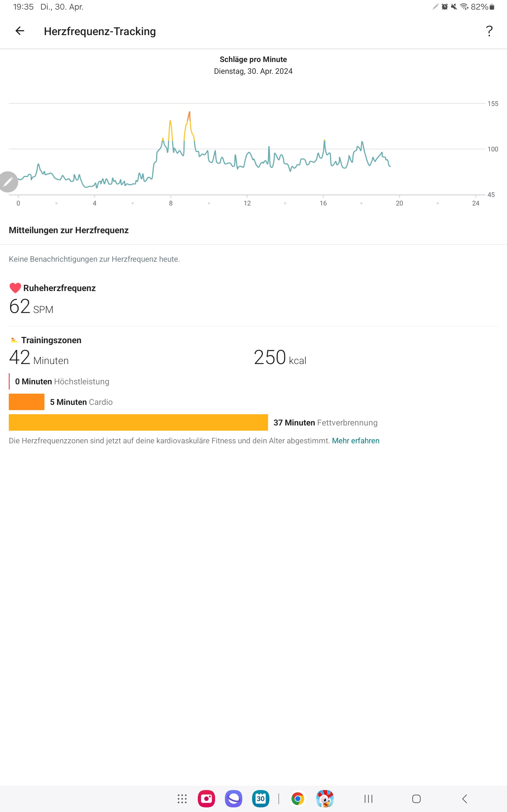The height and width of the screenshot is (812, 507).
Task: Tap the Trainingszonen bars icon
Action: pyautogui.click(x=14, y=340)
